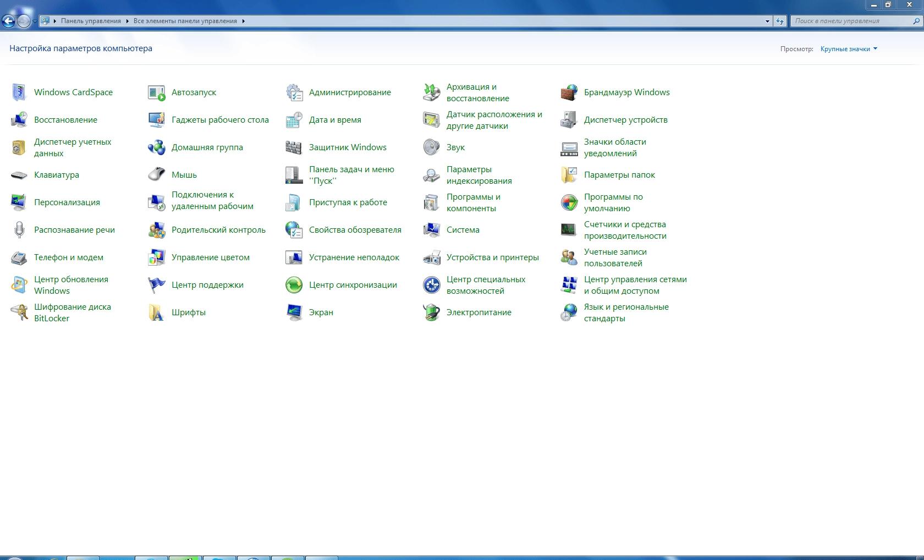
Task: Expand the Крупные значки view dropdown
Action: pos(849,49)
